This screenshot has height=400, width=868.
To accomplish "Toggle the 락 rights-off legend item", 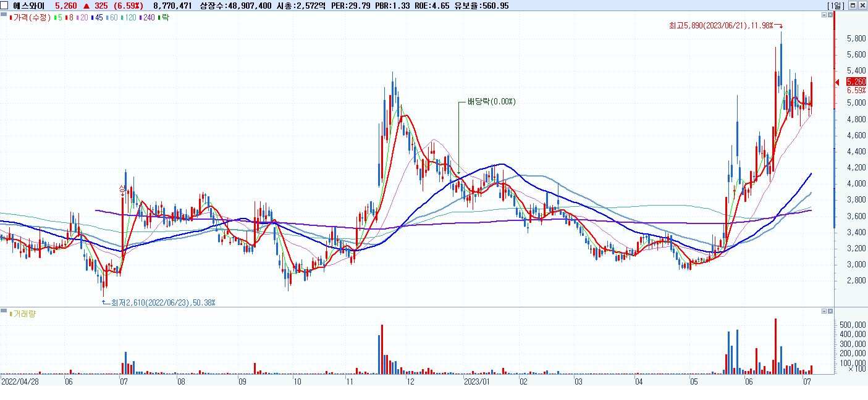I will pos(164,18).
